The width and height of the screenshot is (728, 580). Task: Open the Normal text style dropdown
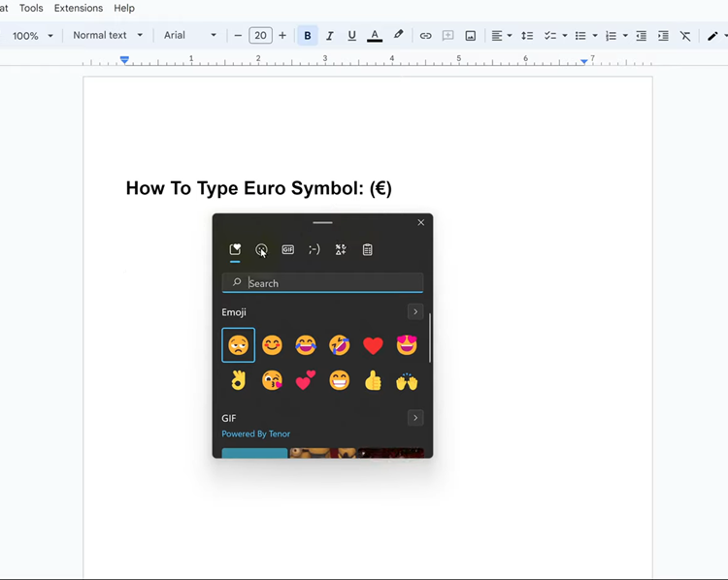pos(108,35)
